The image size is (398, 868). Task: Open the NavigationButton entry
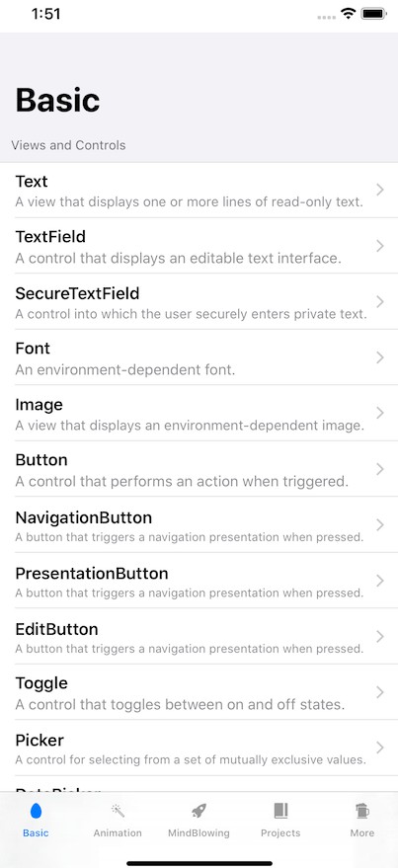(x=199, y=524)
